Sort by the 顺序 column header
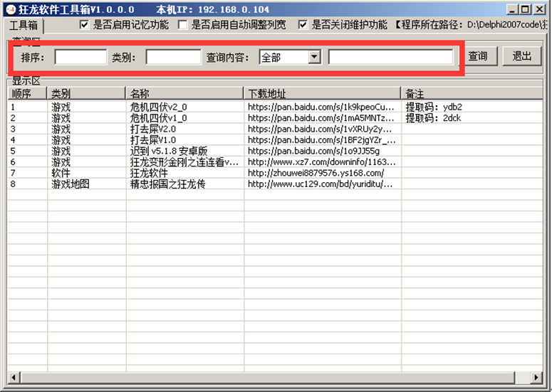The image size is (552, 392). 27,93
